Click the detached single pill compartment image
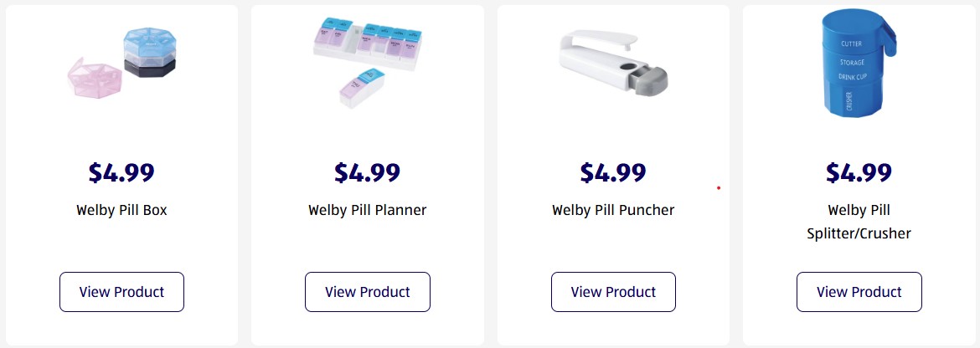 pos(361,90)
